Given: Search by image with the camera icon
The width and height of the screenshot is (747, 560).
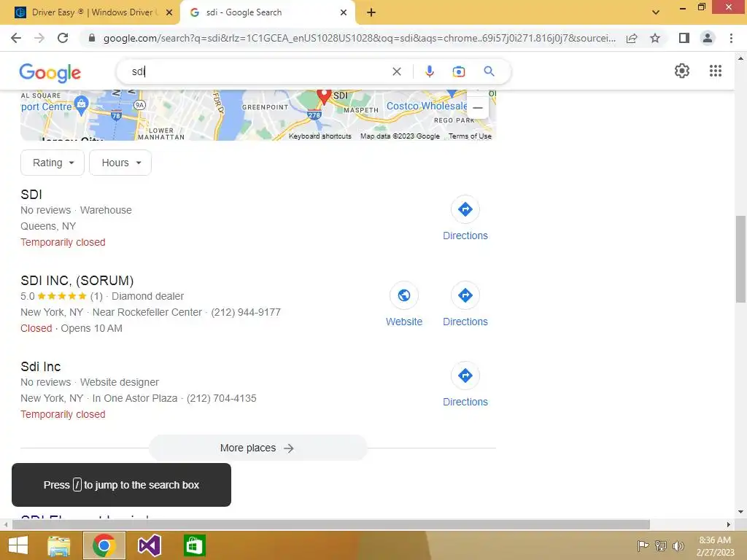Looking at the screenshot, I should pyautogui.click(x=458, y=71).
